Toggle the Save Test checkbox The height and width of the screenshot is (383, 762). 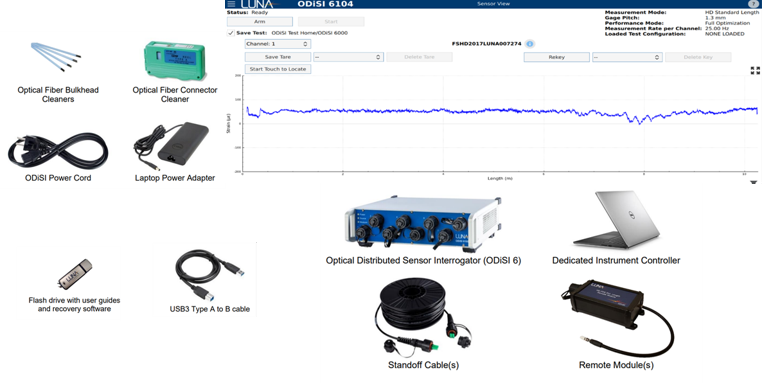(230, 33)
